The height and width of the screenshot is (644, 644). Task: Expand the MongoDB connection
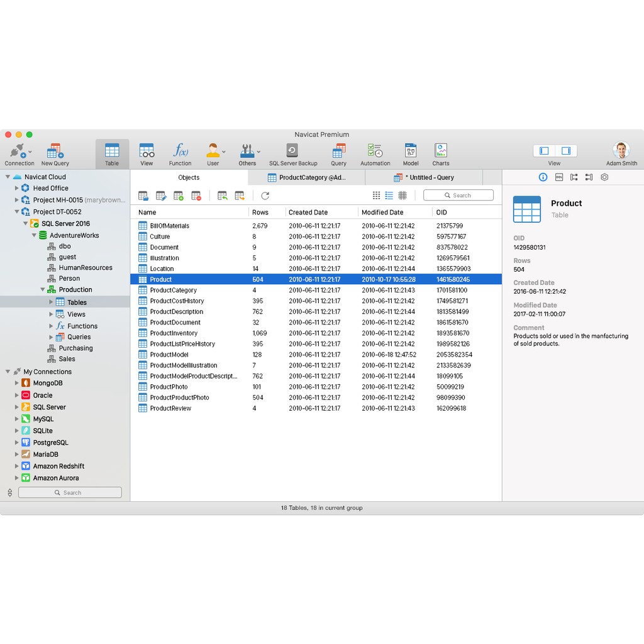pos(17,383)
